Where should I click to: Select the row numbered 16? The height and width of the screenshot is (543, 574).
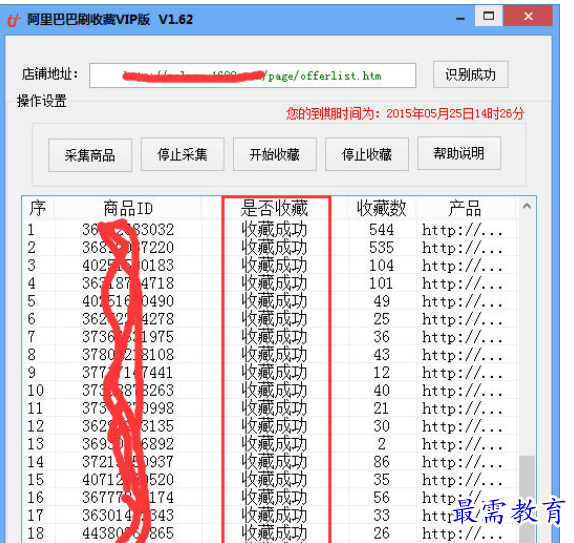click(269, 498)
